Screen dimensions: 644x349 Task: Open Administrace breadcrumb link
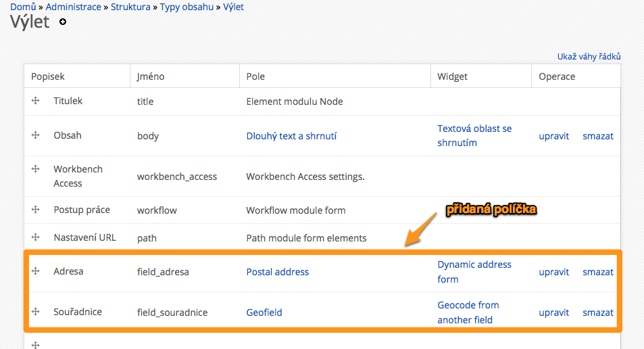pyautogui.click(x=73, y=7)
